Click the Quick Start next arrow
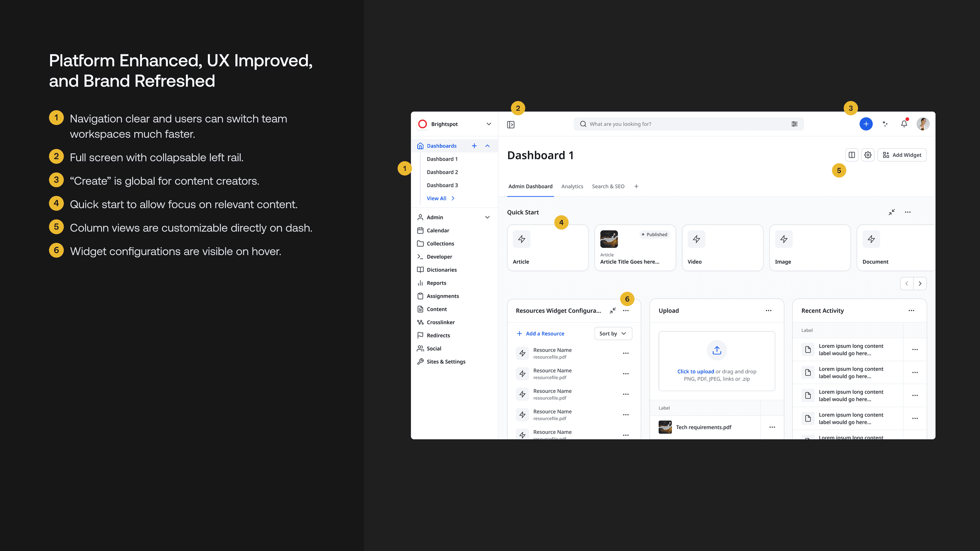This screenshot has height=551, width=980. pyautogui.click(x=920, y=284)
